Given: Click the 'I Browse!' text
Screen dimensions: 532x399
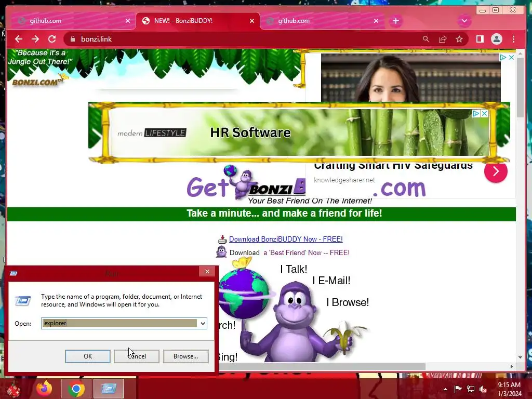Looking at the screenshot, I should point(348,302).
